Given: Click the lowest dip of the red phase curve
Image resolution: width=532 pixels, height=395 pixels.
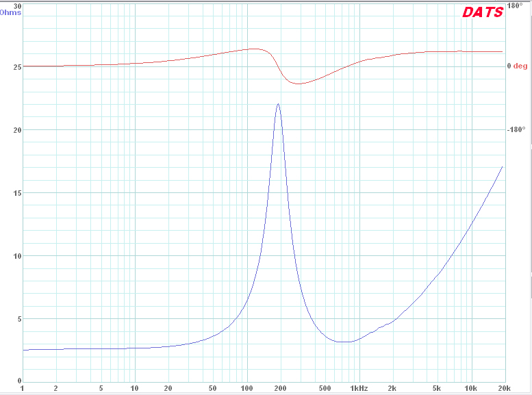Looking at the screenshot, I should [299, 84].
